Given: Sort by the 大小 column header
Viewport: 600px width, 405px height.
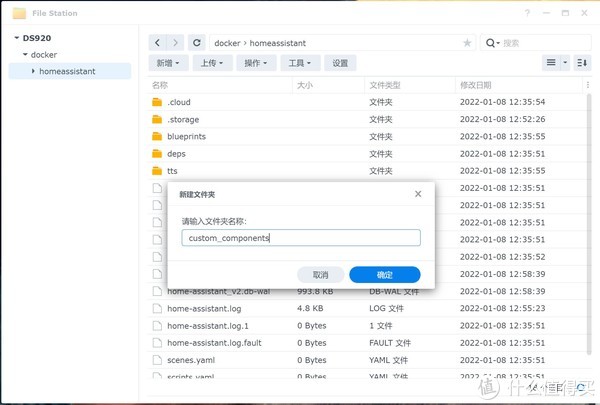Looking at the screenshot, I should [305, 85].
